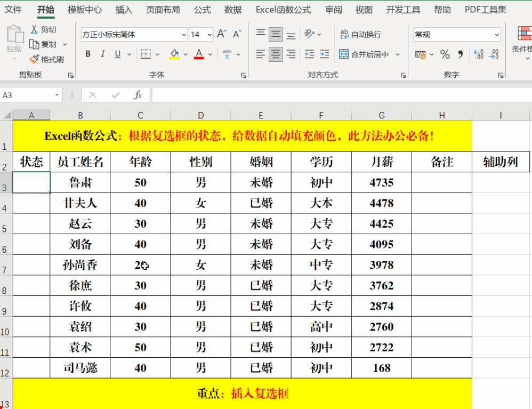
Task: Click the percent style icon
Action: pos(445,54)
